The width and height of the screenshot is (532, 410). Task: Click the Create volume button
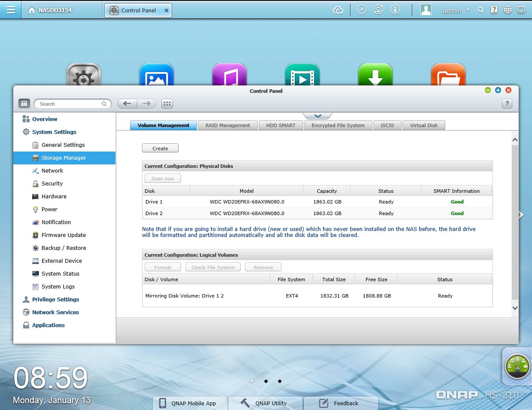point(160,148)
